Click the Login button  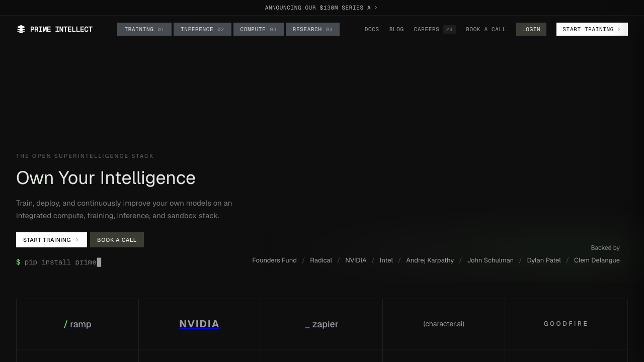pyautogui.click(x=531, y=29)
